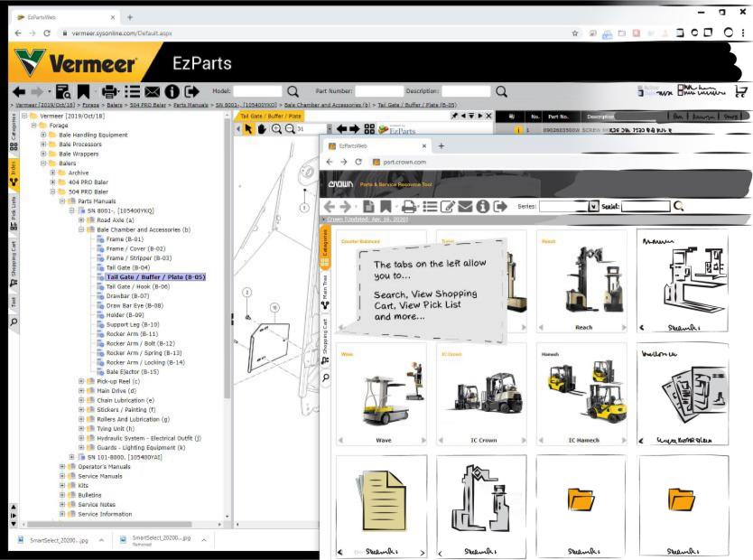This screenshot has height=560, width=753.
Task: Open the IC Crown category thumbnail
Action: coord(483,394)
